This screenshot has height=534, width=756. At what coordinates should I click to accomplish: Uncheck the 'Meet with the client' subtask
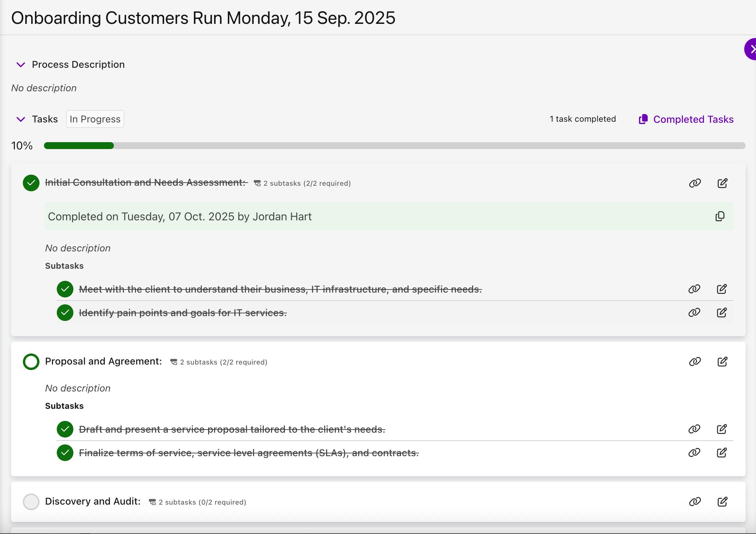click(65, 289)
